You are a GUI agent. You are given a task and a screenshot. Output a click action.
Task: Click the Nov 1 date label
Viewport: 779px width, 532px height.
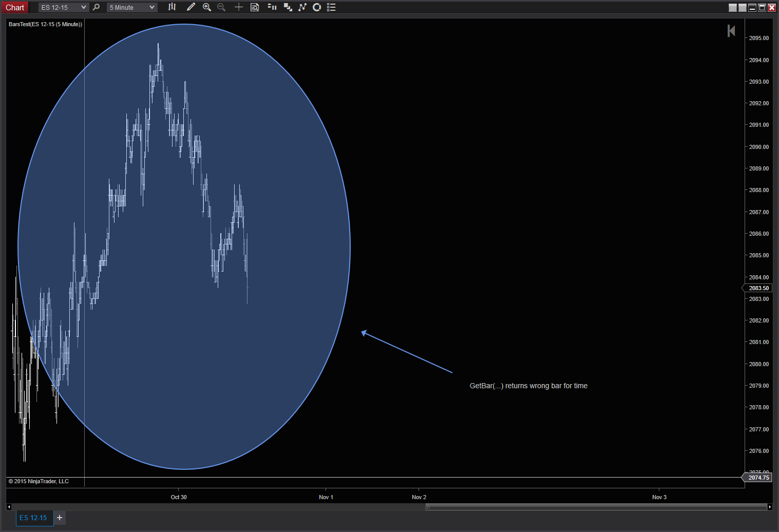[x=326, y=497]
